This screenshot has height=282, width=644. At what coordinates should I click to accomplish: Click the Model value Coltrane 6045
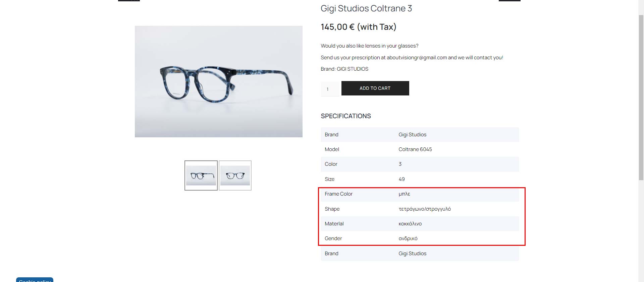click(x=415, y=149)
